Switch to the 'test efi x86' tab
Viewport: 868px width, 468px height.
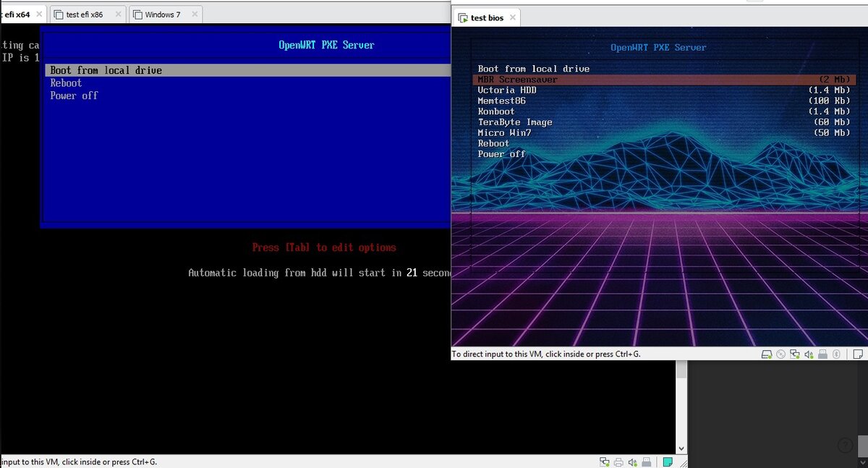coord(88,14)
